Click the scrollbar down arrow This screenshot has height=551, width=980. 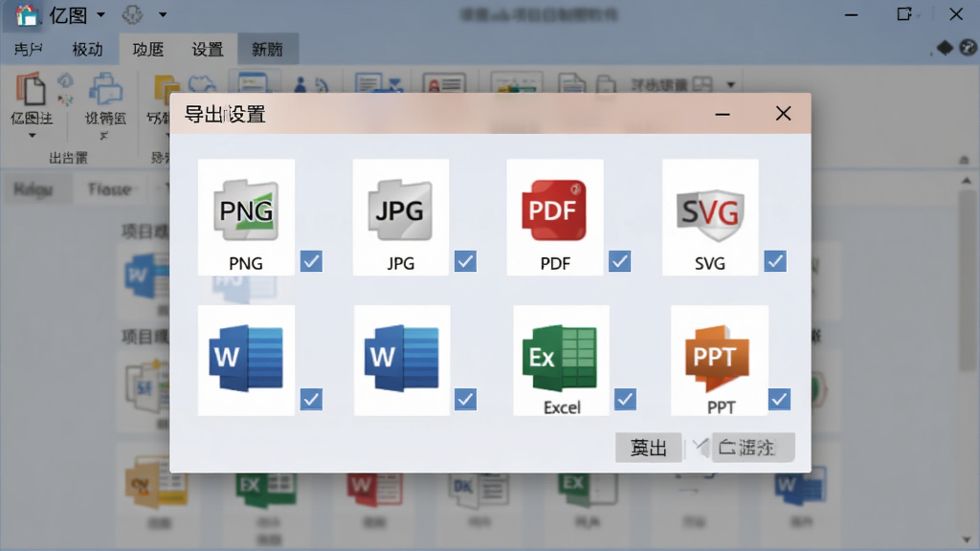click(967, 540)
